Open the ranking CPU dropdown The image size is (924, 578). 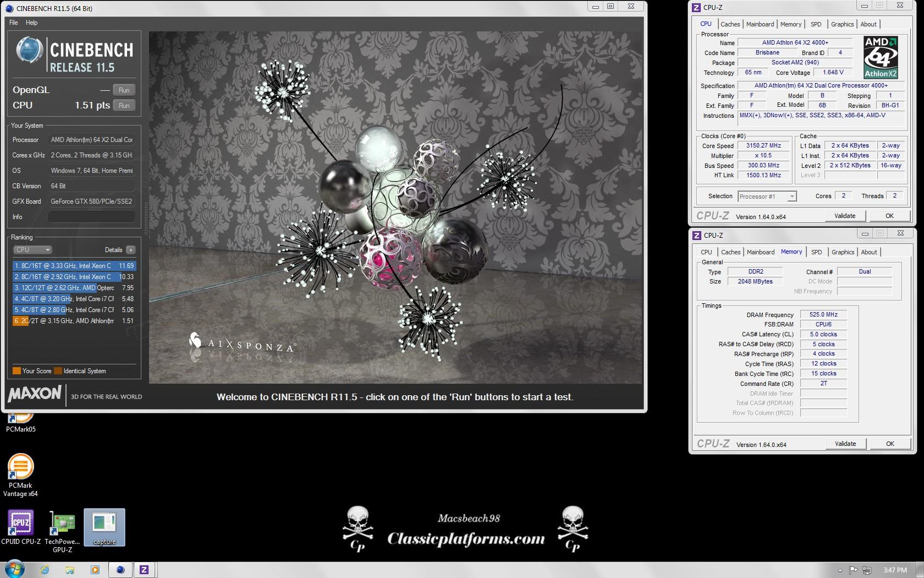pos(32,249)
